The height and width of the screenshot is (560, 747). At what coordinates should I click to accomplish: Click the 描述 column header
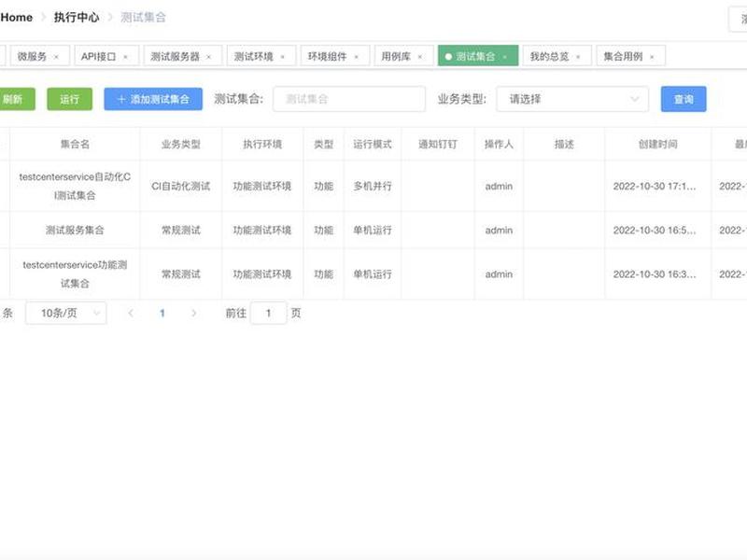564,145
